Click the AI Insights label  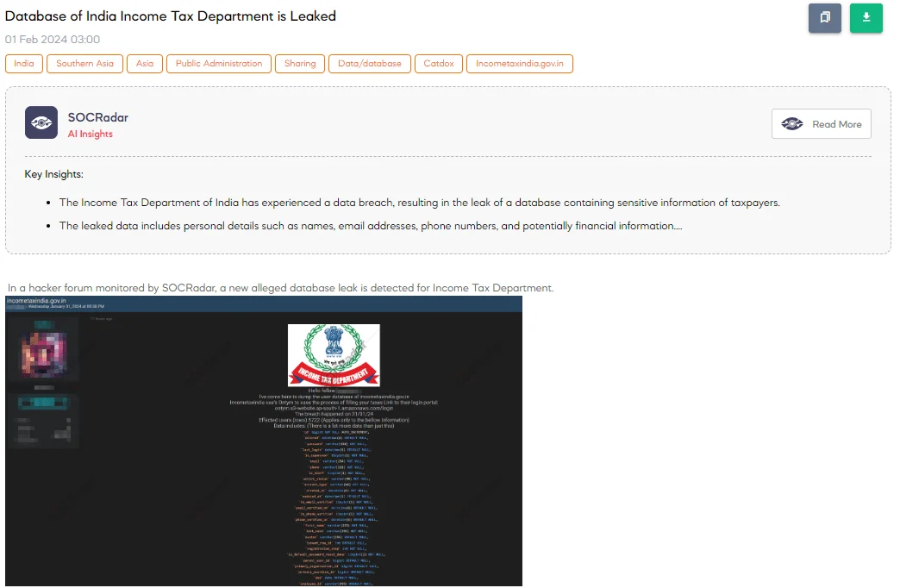91,134
